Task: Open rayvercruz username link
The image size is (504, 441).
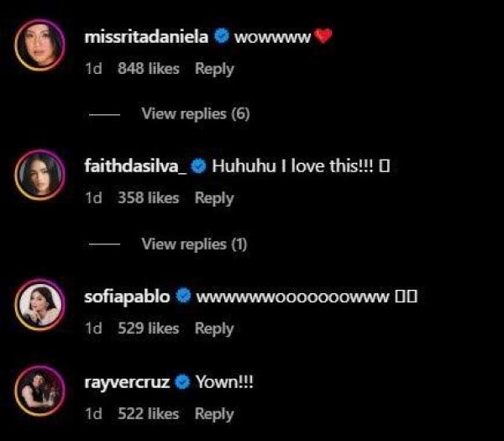Action: (127, 382)
